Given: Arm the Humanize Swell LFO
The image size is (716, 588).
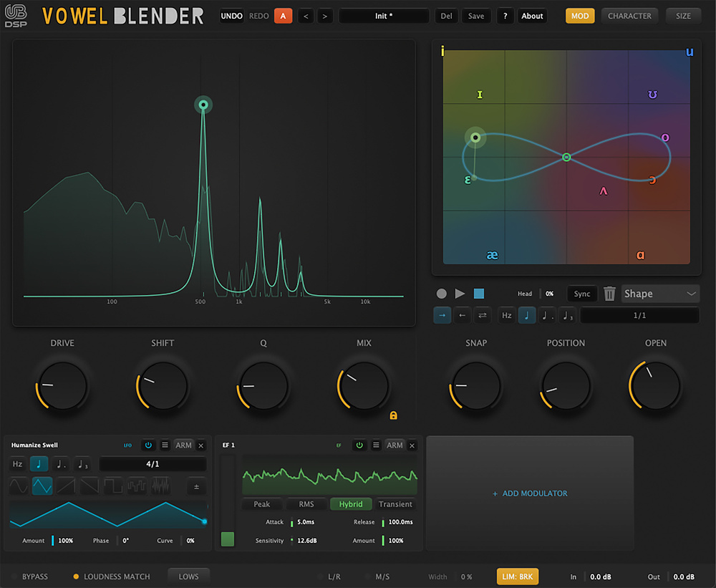Looking at the screenshot, I should coord(183,445).
